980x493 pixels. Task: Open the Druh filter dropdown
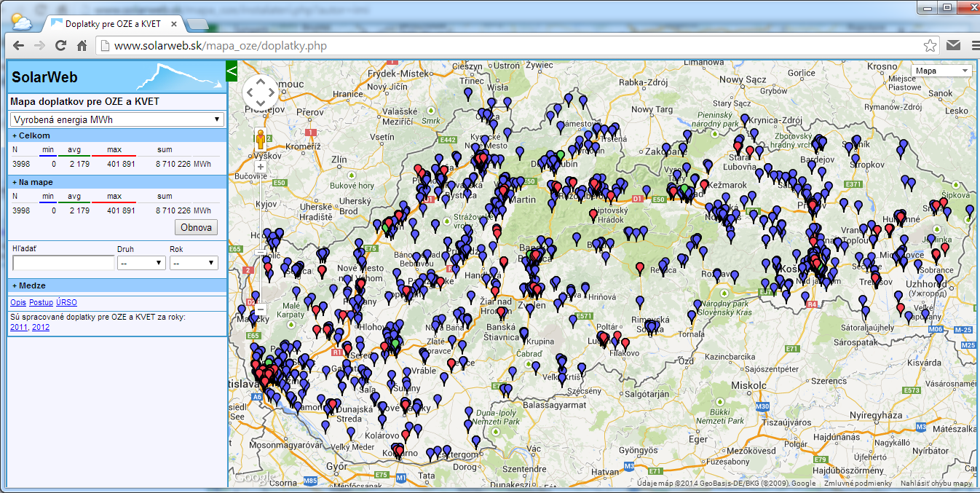point(141,263)
